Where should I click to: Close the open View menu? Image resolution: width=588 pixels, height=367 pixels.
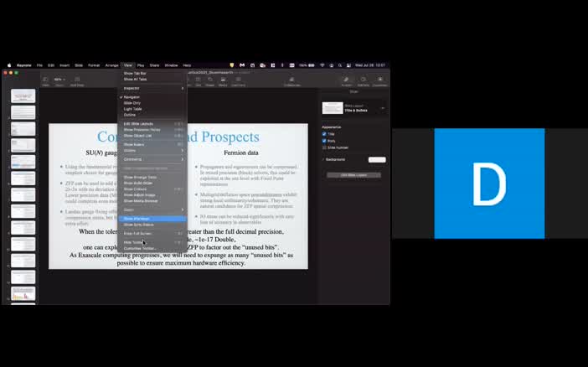coord(128,65)
